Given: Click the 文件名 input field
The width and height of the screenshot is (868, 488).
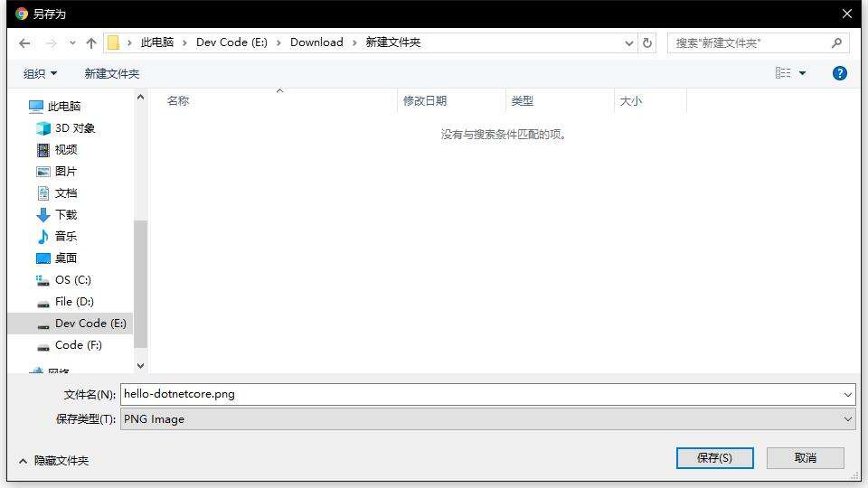Looking at the screenshot, I should pyautogui.click(x=487, y=394).
